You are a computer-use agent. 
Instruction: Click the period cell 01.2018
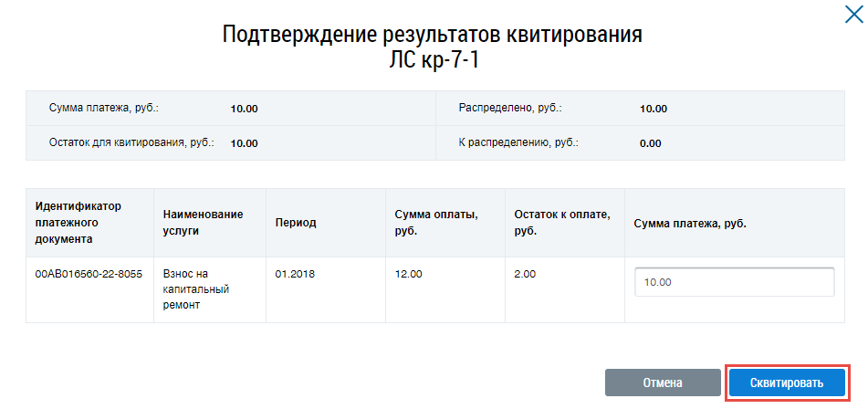[294, 274]
